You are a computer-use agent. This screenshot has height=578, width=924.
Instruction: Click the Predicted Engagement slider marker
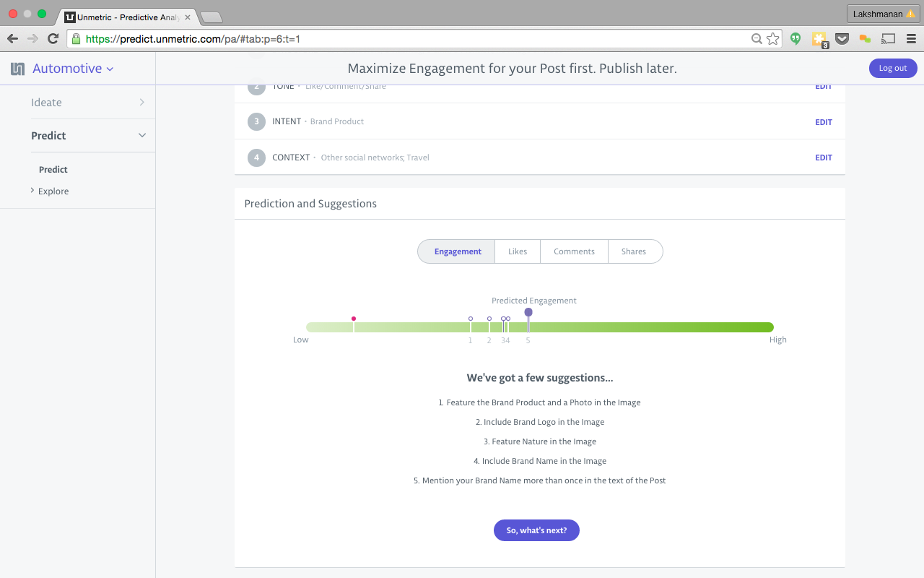point(528,314)
